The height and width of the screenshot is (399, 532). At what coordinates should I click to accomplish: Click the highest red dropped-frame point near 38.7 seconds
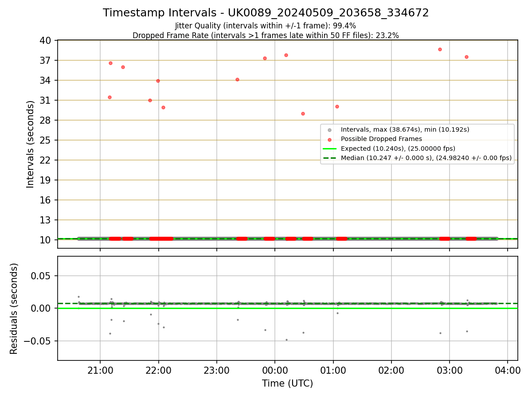coord(440,49)
